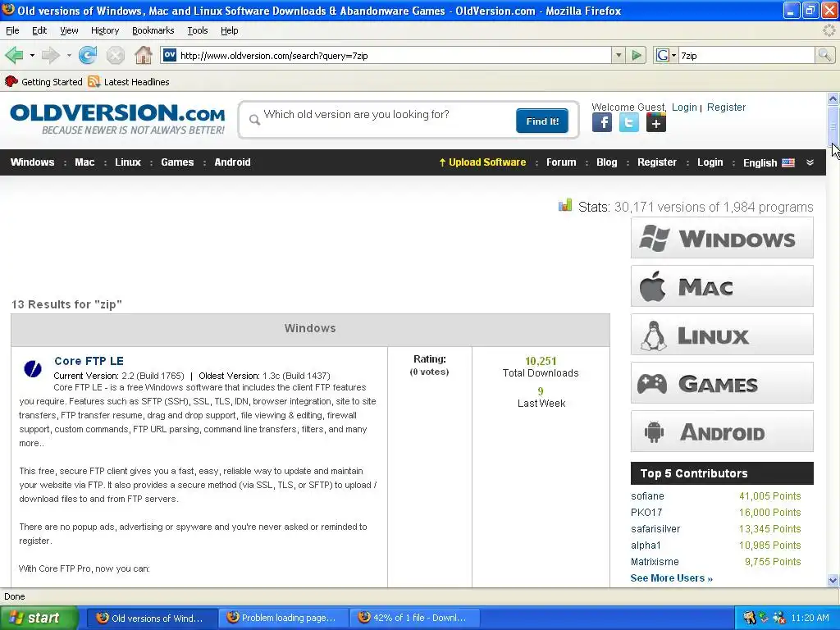
Task: Open the Back history dropdown arrow
Action: [32, 55]
